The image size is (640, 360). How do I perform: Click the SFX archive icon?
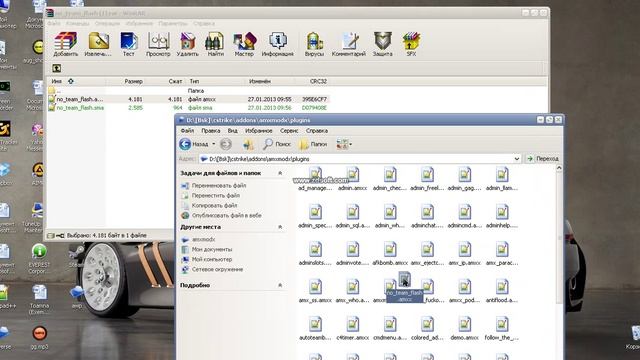click(x=411, y=44)
